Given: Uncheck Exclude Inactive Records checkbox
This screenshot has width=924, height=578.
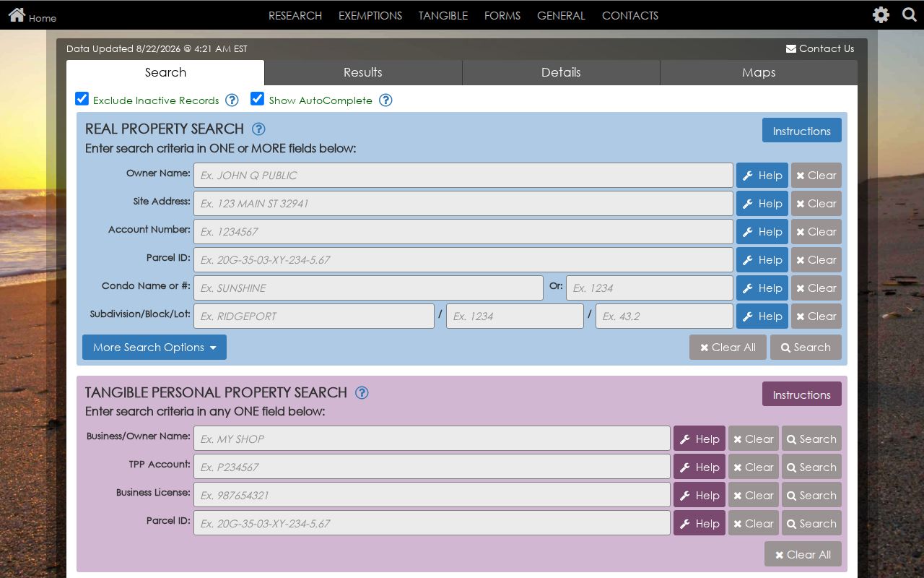Looking at the screenshot, I should point(82,99).
